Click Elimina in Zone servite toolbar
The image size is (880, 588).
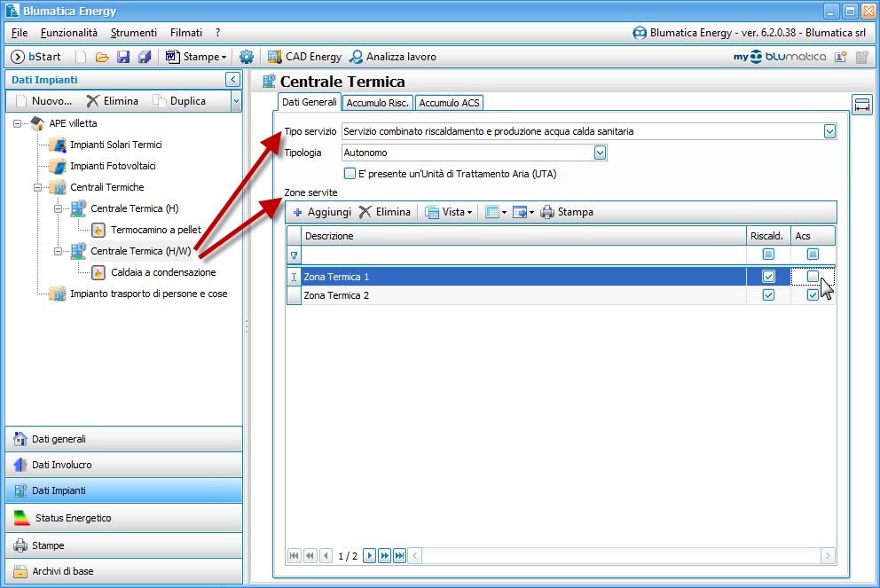tap(385, 212)
